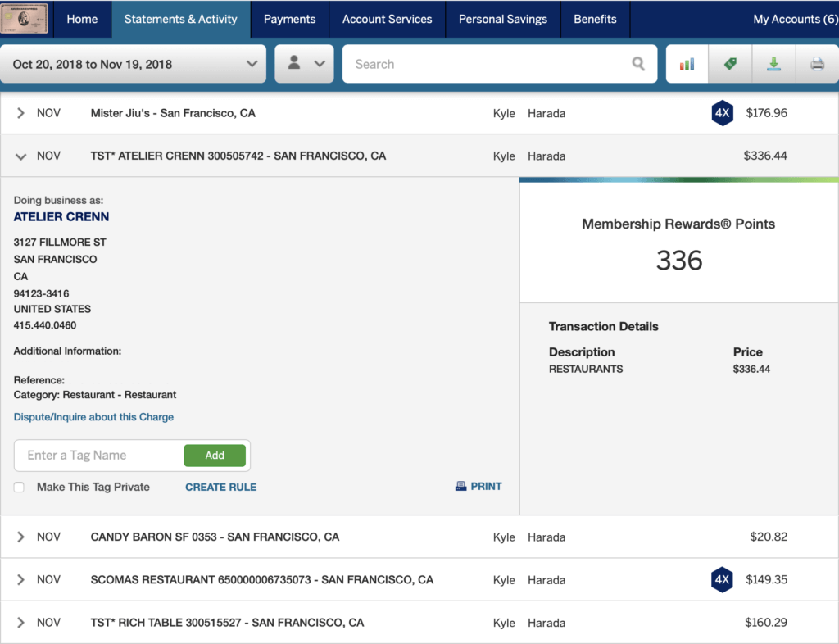Image resolution: width=839 pixels, height=644 pixels.
Task: Switch to the Personal Savings tab
Action: (x=503, y=20)
